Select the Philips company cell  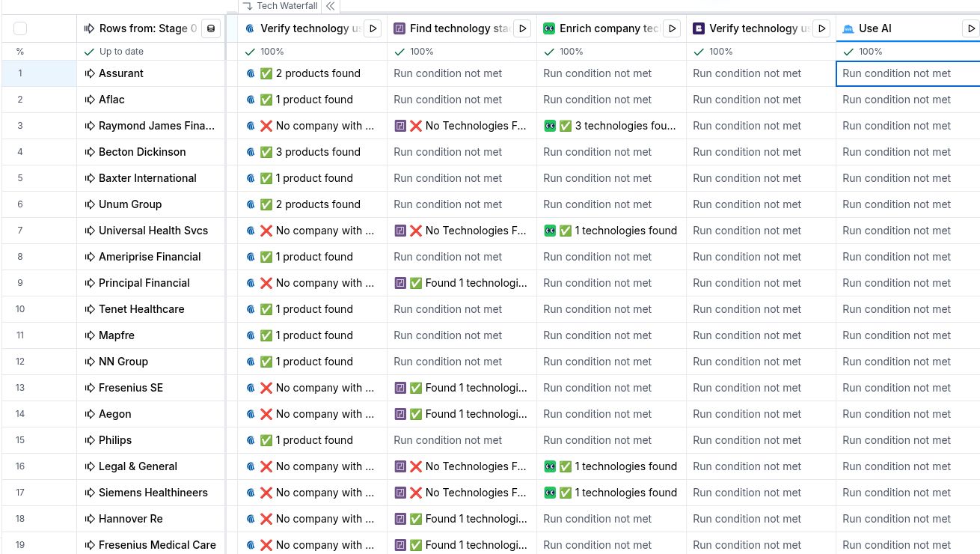(x=151, y=440)
